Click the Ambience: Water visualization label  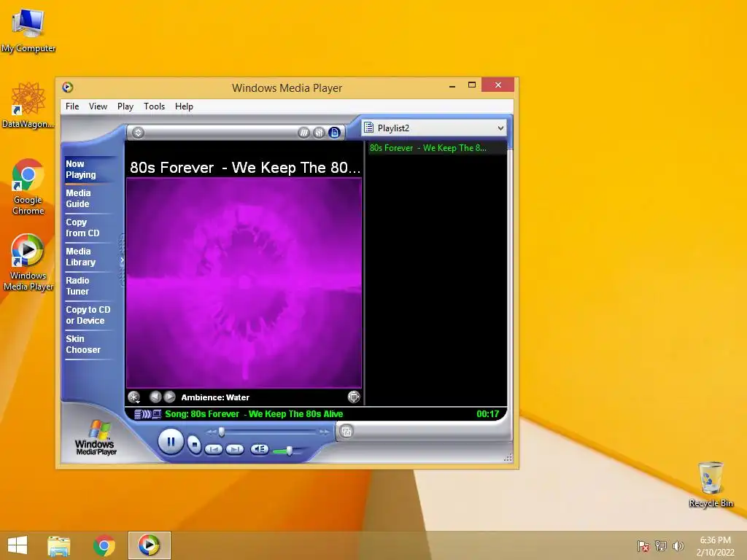(215, 397)
